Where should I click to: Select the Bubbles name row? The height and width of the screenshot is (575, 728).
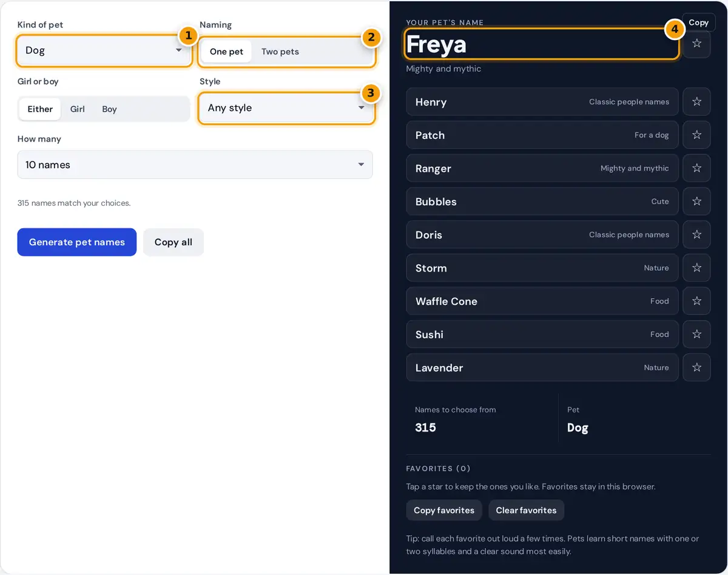pos(542,202)
